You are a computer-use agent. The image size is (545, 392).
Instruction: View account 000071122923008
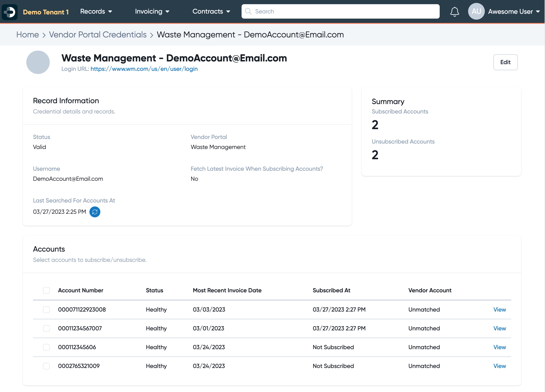[x=500, y=309]
